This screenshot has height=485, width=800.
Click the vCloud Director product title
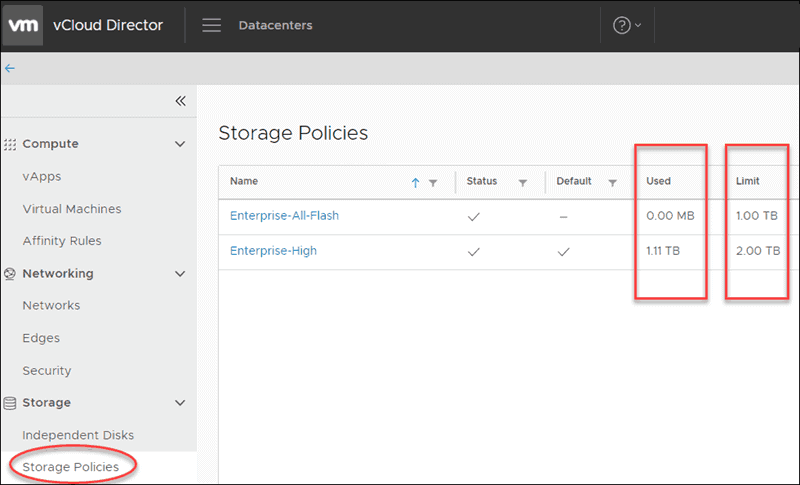click(x=108, y=25)
